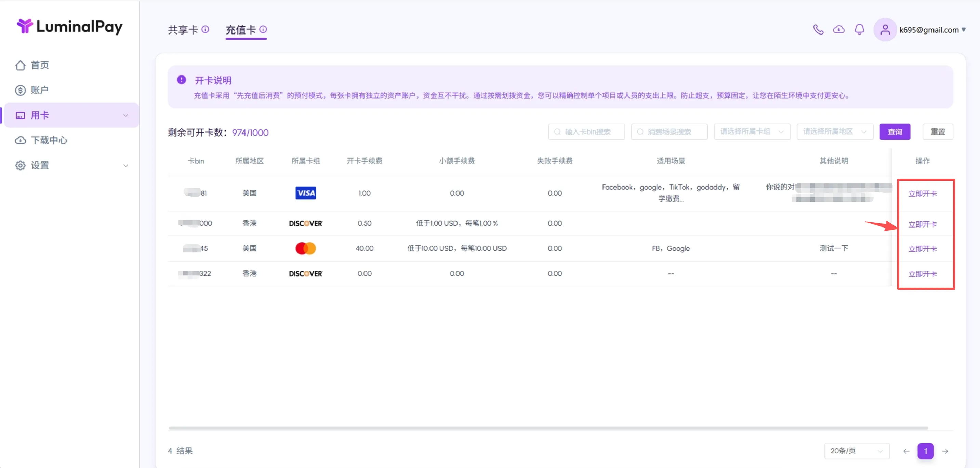Image resolution: width=980 pixels, height=468 pixels.
Task: Switch to the 共享卡 tab
Action: 183,30
